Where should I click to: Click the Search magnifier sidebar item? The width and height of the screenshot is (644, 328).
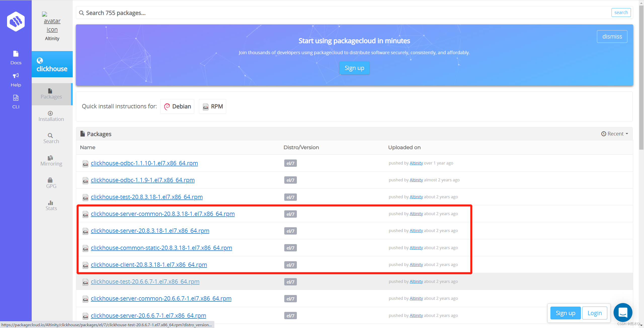click(51, 138)
